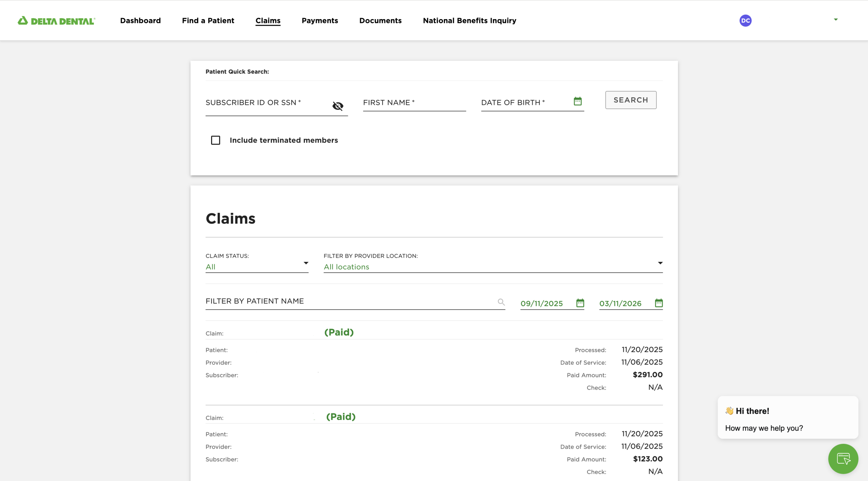Open calendar for 09/11/2025 start date
The height and width of the screenshot is (481, 868).
580,303
